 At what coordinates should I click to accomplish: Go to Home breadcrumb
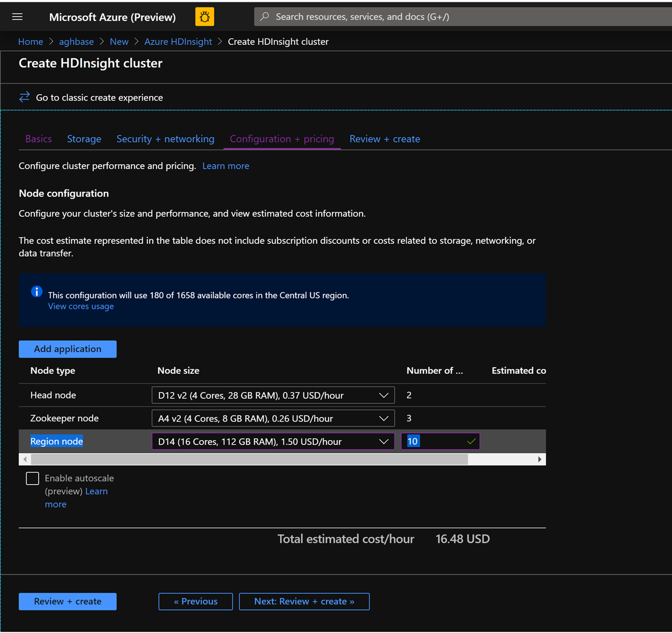tap(30, 41)
